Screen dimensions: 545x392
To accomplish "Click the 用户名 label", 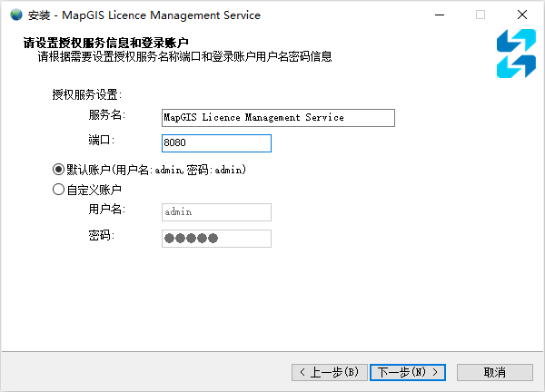I will (105, 210).
